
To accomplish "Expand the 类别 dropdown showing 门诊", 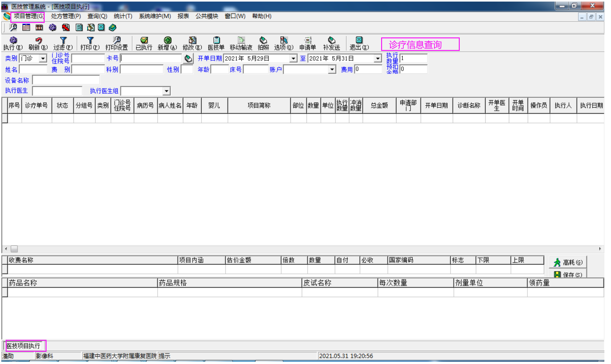I will tap(43, 58).
